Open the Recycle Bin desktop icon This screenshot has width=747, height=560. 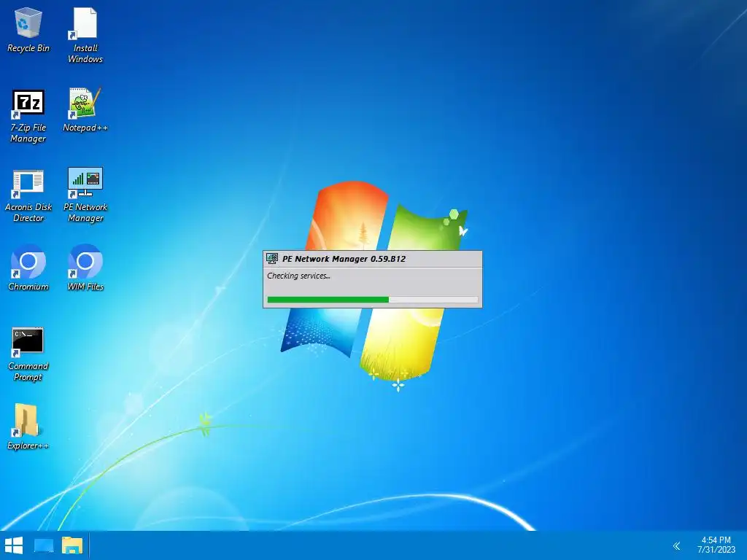click(x=28, y=30)
